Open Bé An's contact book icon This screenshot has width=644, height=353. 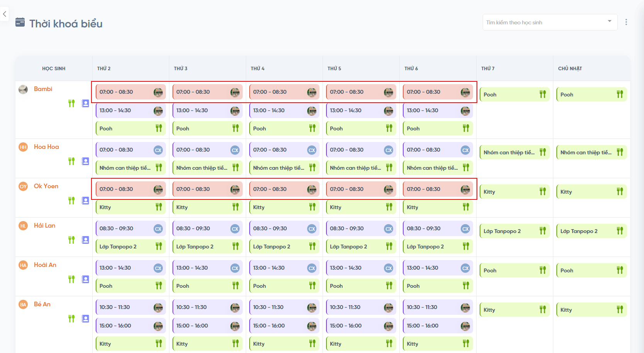tap(85, 319)
